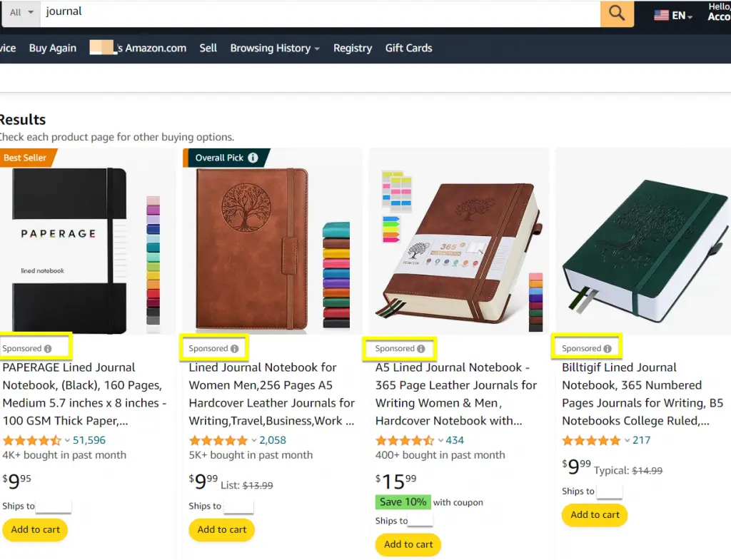Click the Sponsored info icon under PAPERAGE journal
This screenshot has width=731, height=560.
48,349
